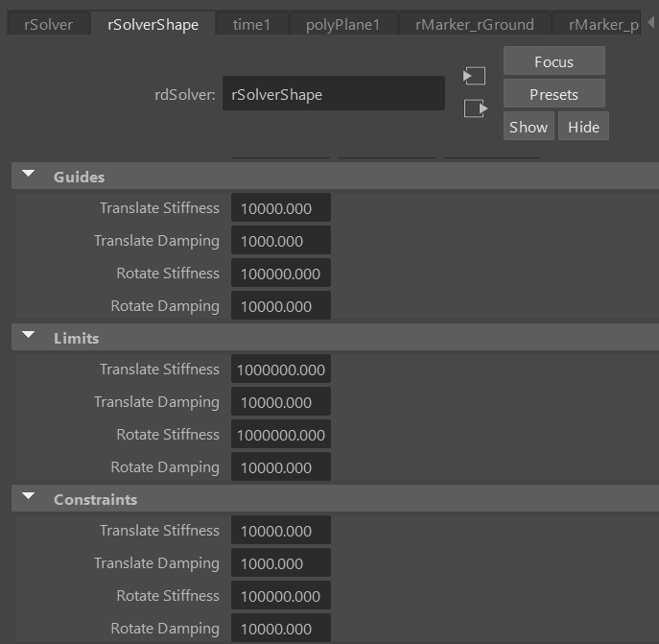The height and width of the screenshot is (644, 659).
Task: Click Constraints Rotate Stiffness value field
Action: point(280,596)
